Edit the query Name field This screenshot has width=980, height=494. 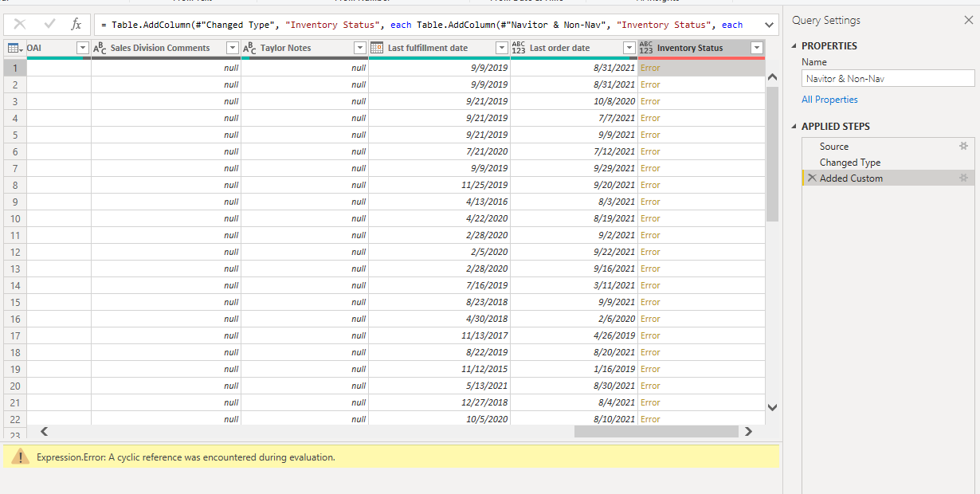coord(888,78)
